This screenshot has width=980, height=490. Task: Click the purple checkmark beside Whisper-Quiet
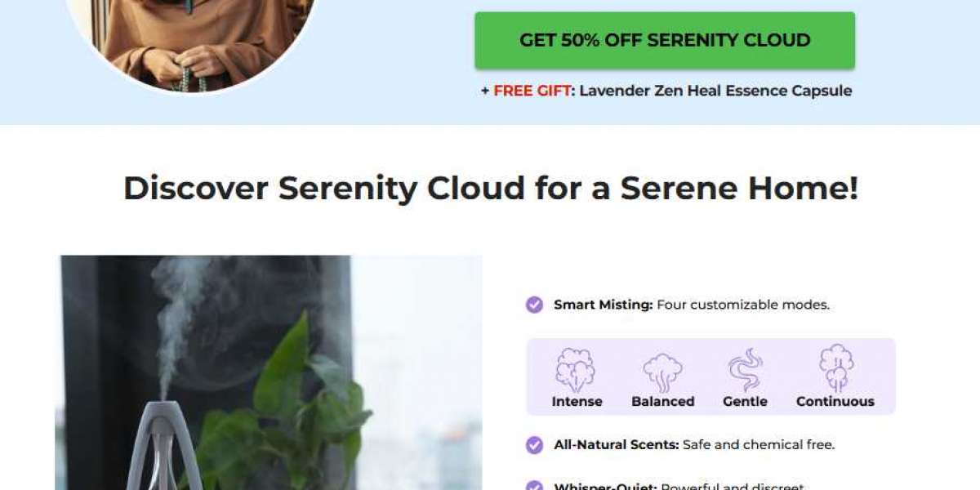click(x=534, y=487)
